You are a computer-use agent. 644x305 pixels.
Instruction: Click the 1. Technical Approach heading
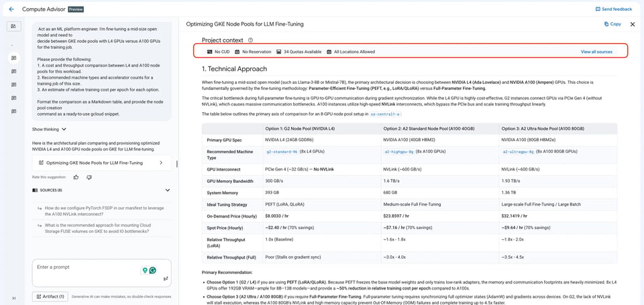point(234,69)
